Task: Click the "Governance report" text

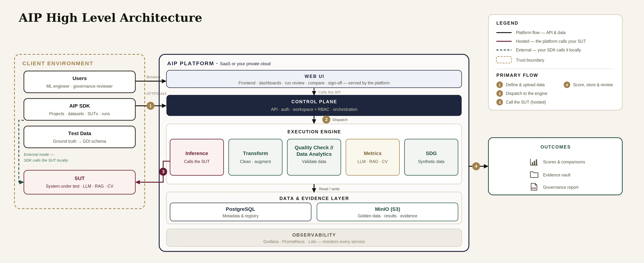Action: (x=560, y=187)
